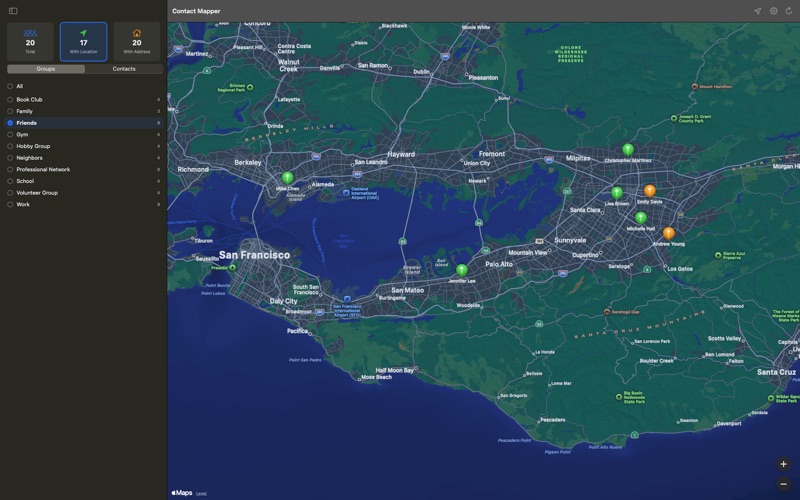Click the Hayward city label
This screenshot has height=500, width=800.
(401, 154)
